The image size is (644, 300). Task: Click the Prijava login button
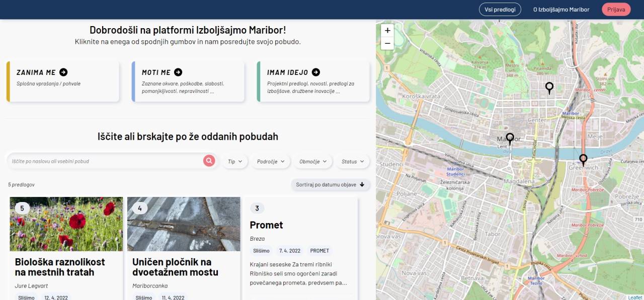(616, 10)
